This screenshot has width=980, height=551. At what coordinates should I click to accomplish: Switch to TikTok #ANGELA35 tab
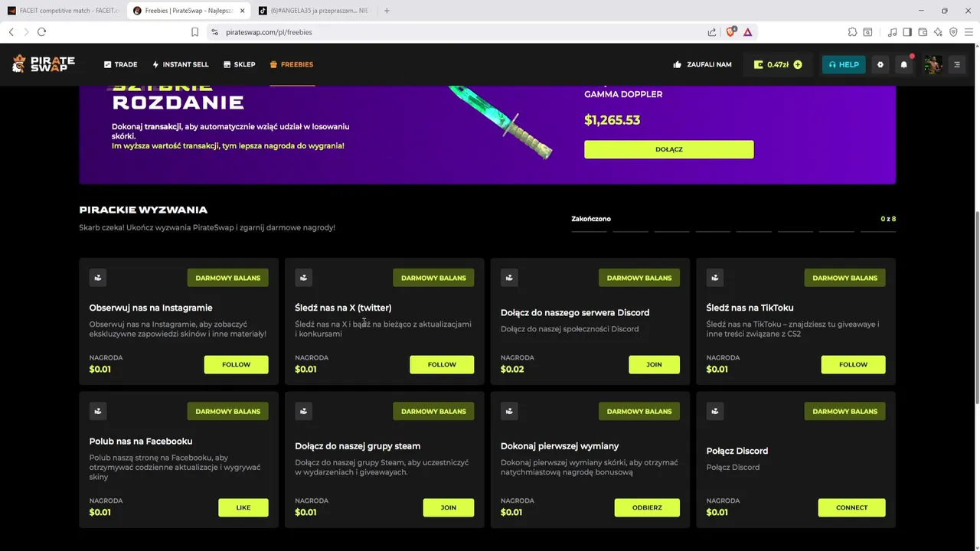pyautogui.click(x=314, y=11)
